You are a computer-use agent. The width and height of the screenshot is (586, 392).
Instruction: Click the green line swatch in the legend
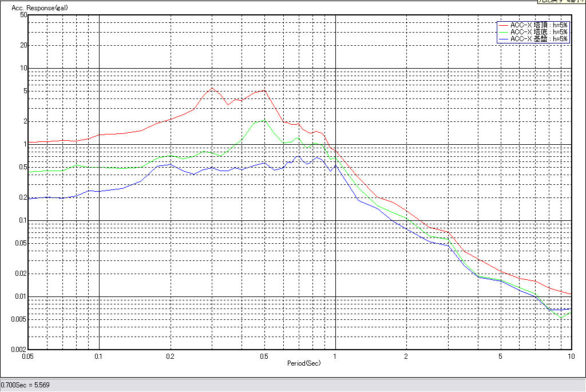click(503, 33)
